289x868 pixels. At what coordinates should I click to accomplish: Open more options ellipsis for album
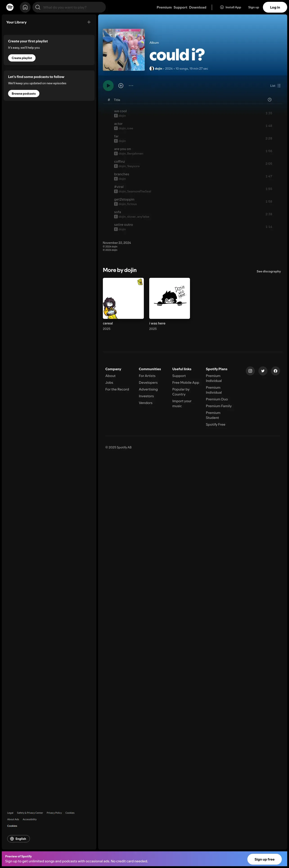coord(131,86)
